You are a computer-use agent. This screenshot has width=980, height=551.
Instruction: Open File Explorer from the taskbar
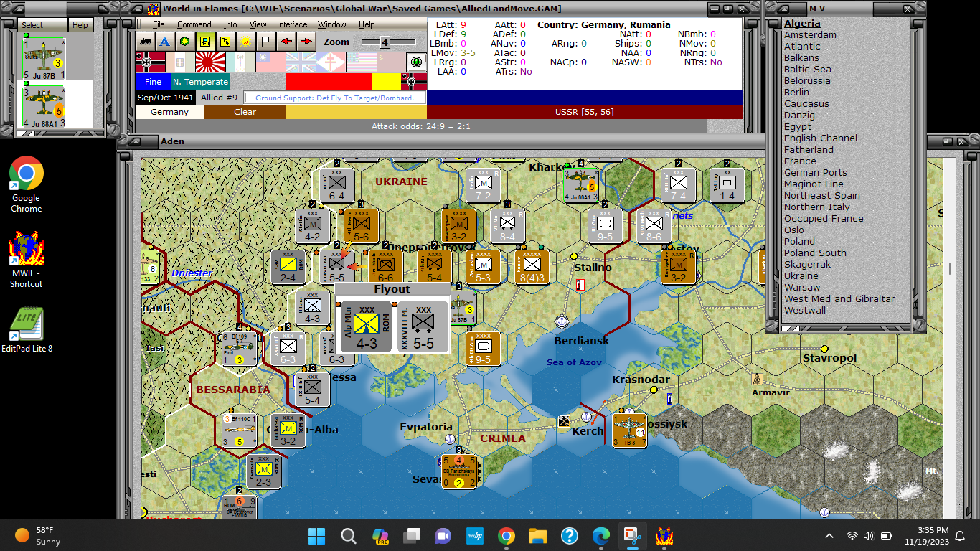(538, 536)
